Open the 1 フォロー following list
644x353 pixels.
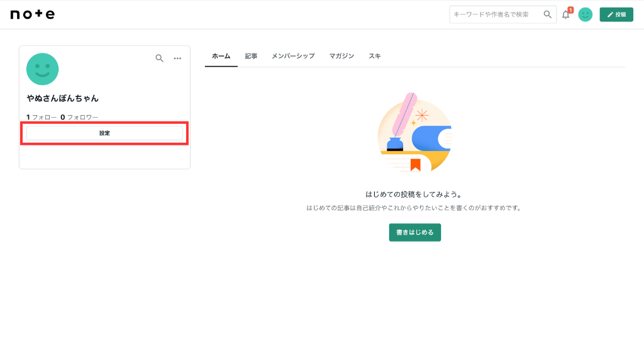click(x=42, y=117)
